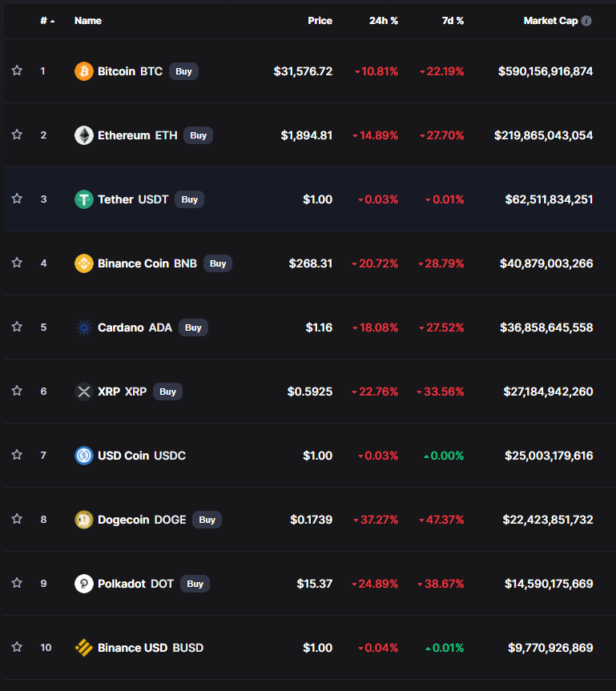Sort by rank using the # arrow

pos(47,21)
